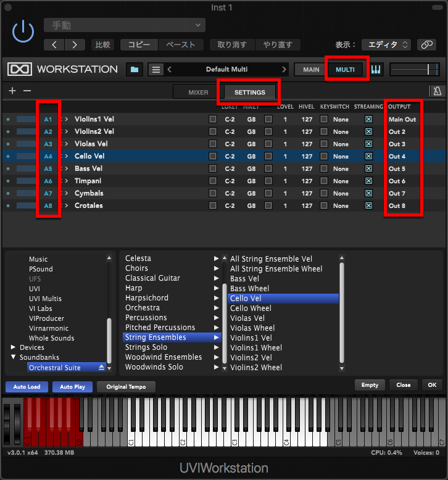Click the Empty button

[370, 385]
